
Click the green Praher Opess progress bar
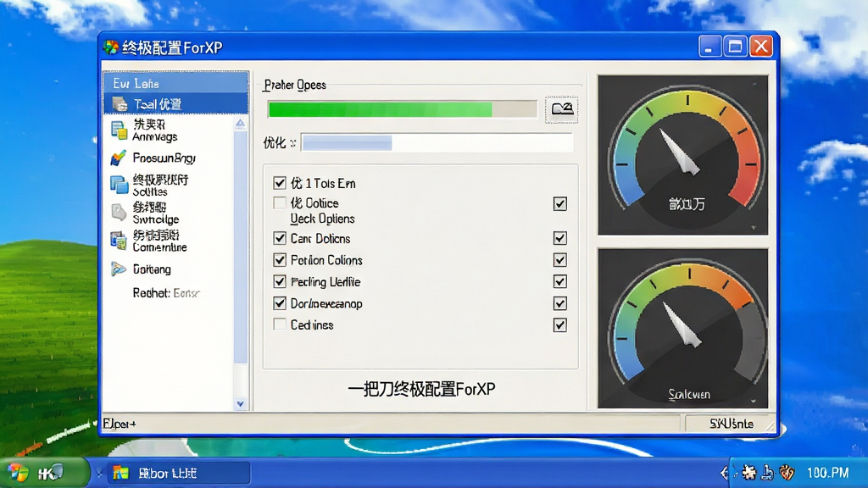[403, 109]
